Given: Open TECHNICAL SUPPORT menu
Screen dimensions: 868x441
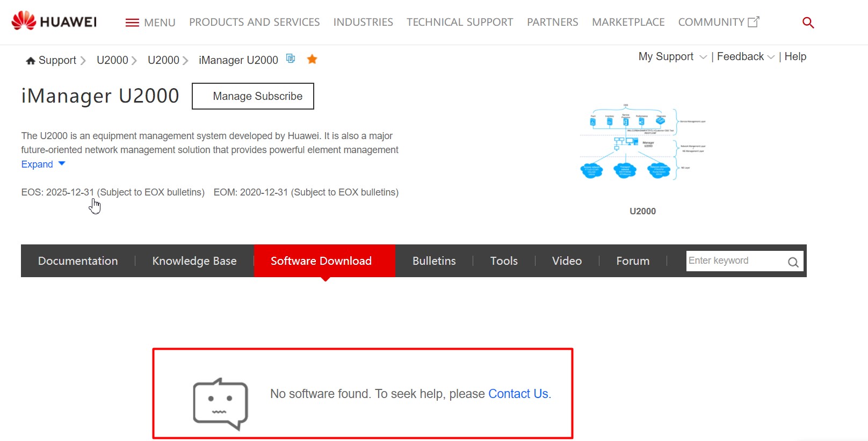Looking at the screenshot, I should point(460,22).
